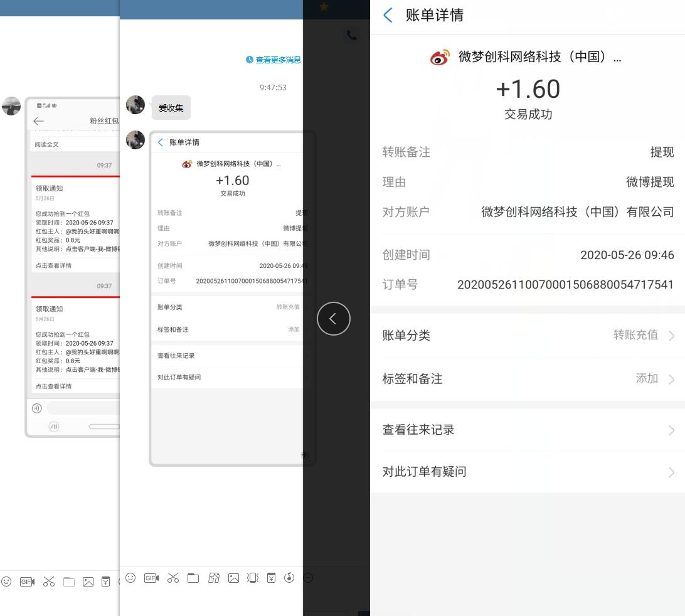
Task: Expand the enlarged 标签和备注 row chevron
Action: point(672,380)
